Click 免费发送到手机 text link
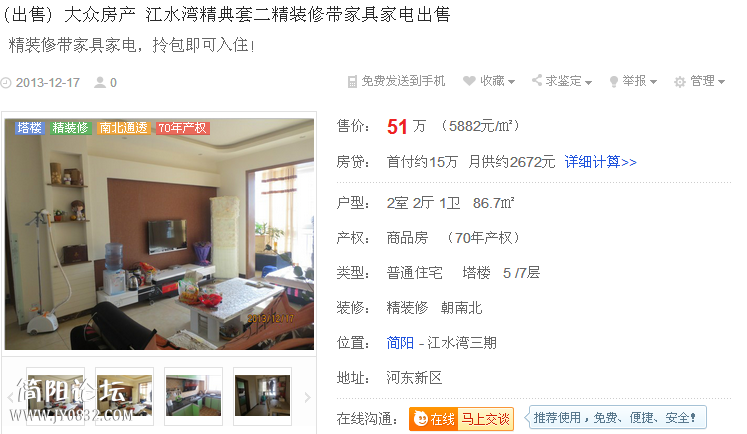747x434 pixels. 403,81
